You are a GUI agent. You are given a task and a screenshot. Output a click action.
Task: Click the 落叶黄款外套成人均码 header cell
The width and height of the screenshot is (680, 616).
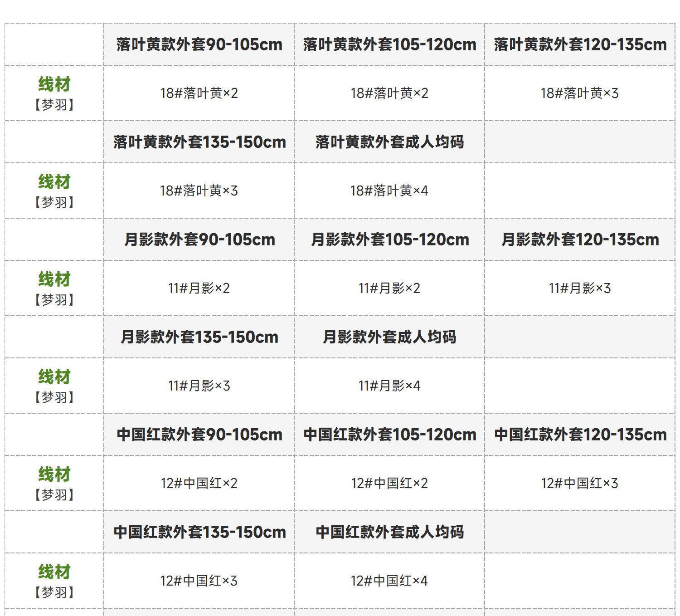(389, 142)
